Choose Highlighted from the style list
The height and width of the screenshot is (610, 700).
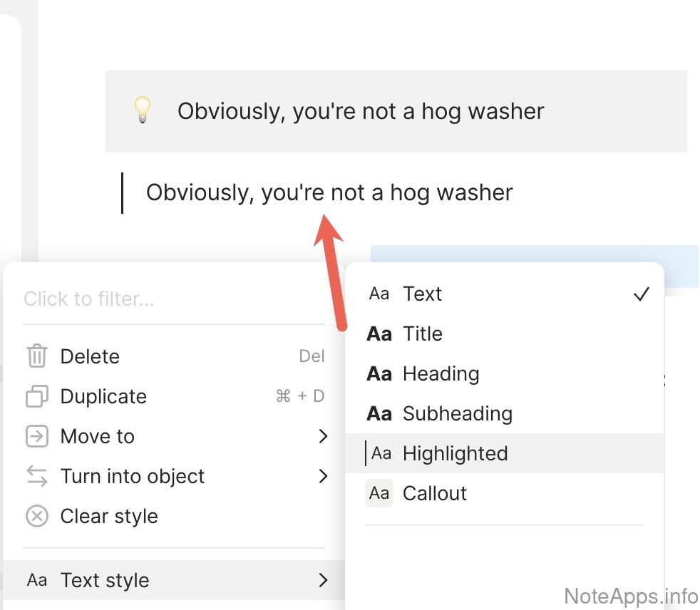(455, 453)
